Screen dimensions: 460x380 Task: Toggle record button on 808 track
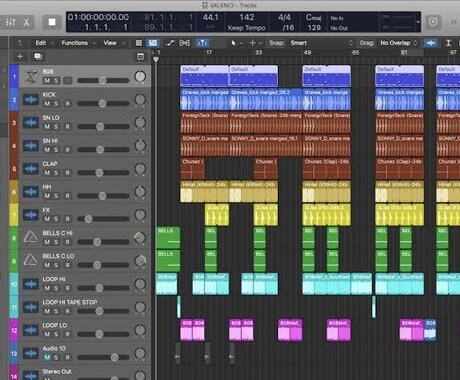coord(68,81)
